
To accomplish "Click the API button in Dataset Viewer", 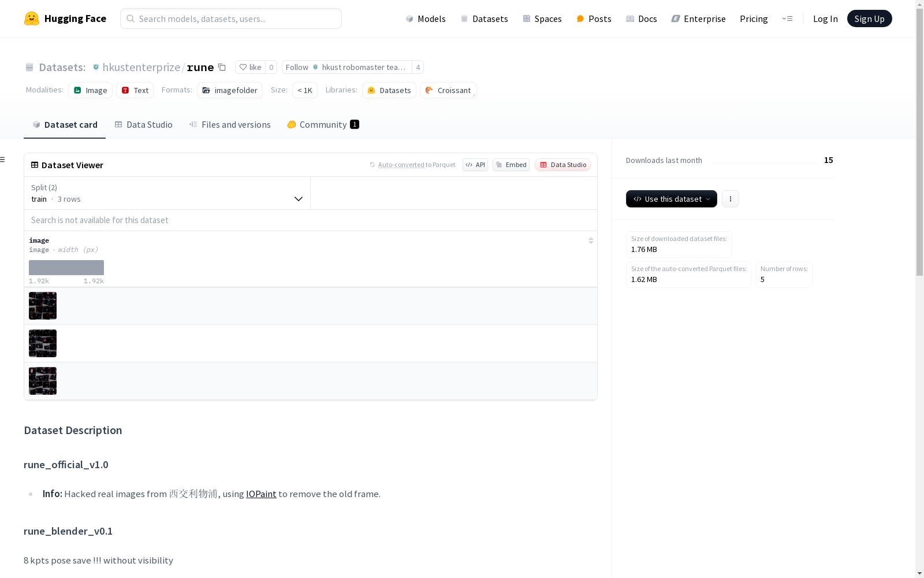I will pyautogui.click(x=475, y=165).
